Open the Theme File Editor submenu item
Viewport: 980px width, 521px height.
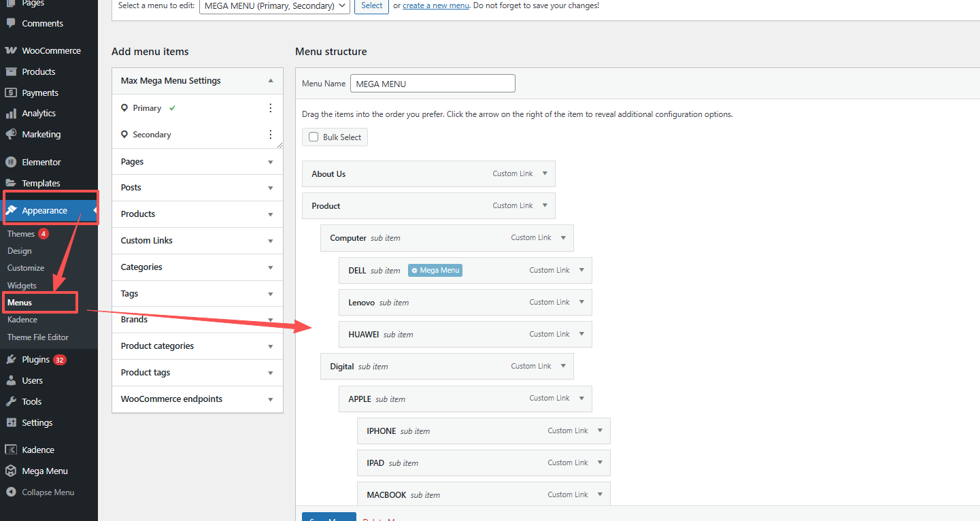(x=38, y=337)
